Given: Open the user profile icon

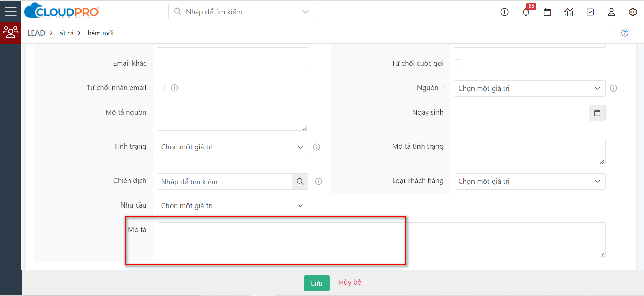Looking at the screenshot, I should click(x=611, y=12).
